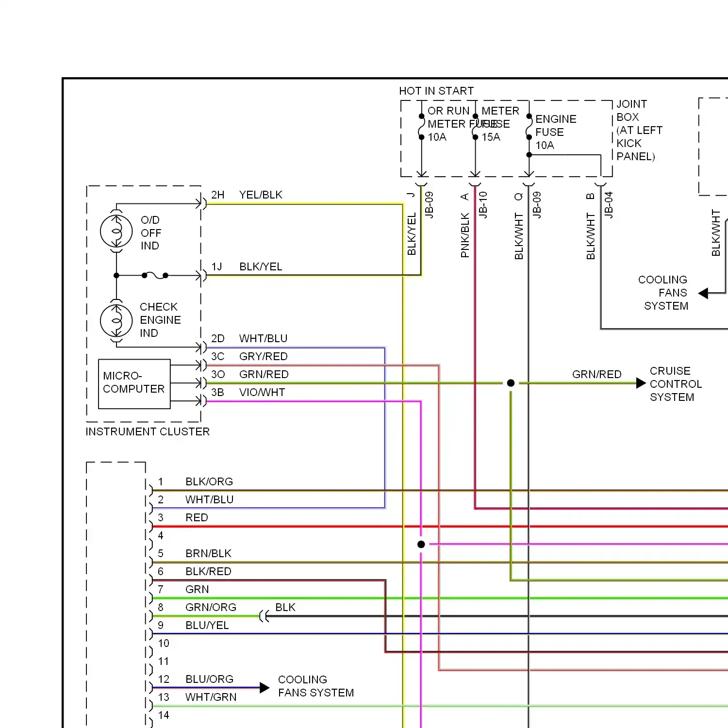
Task: Click the BLK label after the GRN/ORG connector
Action: pos(285,607)
